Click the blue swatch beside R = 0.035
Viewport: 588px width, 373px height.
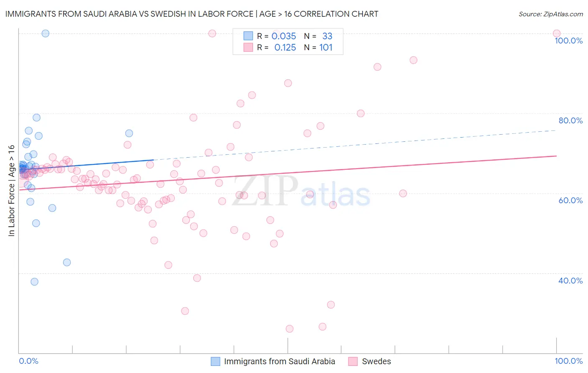[x=248, y=36]
